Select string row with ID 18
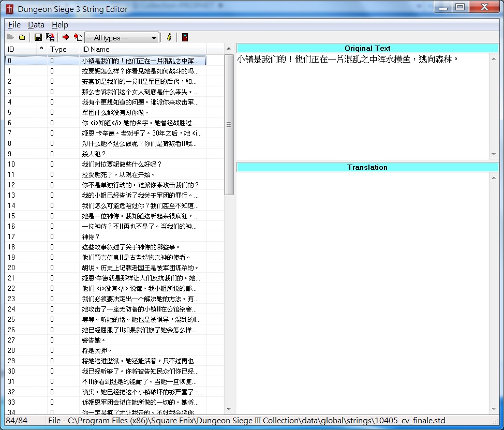Image resolution: width=504 pixels, height=430 pixels. point(106,247)
